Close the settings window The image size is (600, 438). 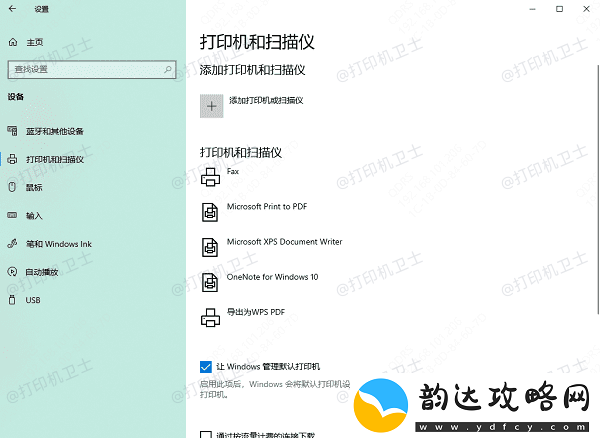pos(586,9)
